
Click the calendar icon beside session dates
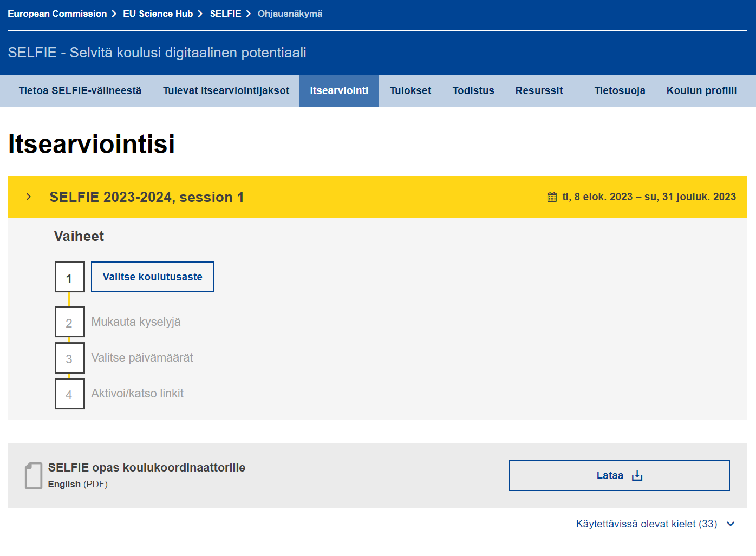tap(552, 197)
